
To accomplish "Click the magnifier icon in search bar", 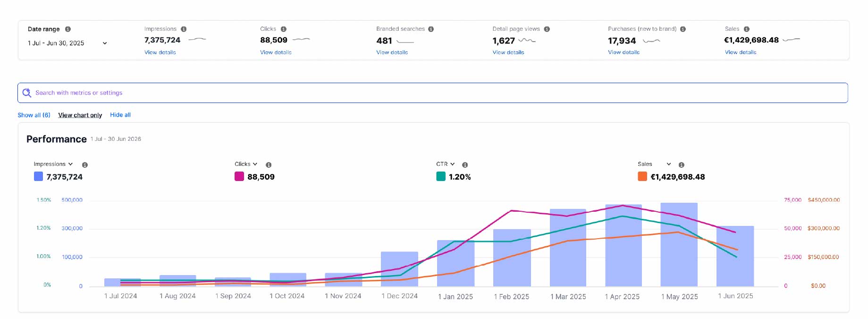I will coord(27,93).
